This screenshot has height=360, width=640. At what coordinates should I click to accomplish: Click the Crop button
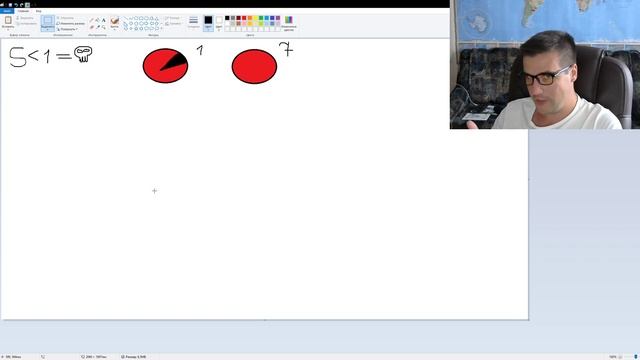pyautogui.click(x=65, y=18)
